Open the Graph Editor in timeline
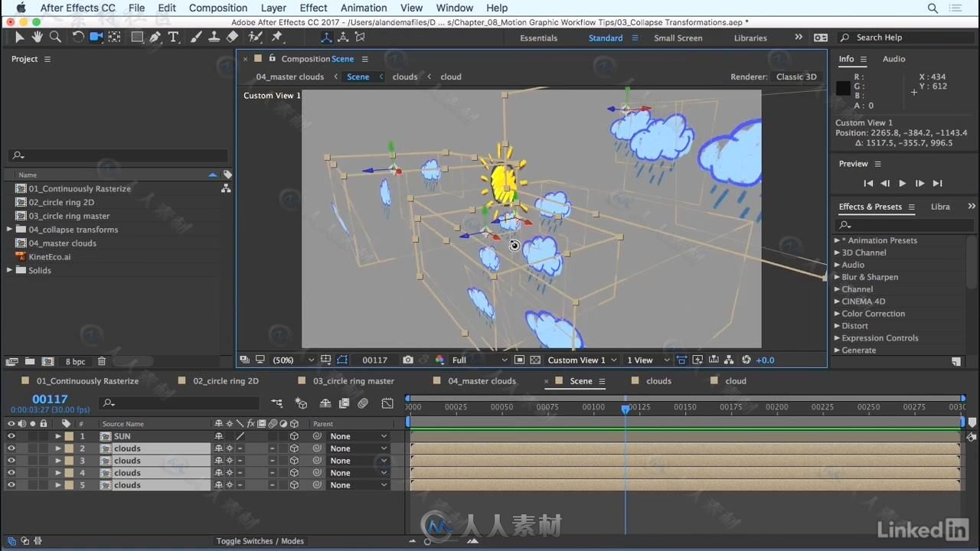980x551 pixels. tap(387, 403)
